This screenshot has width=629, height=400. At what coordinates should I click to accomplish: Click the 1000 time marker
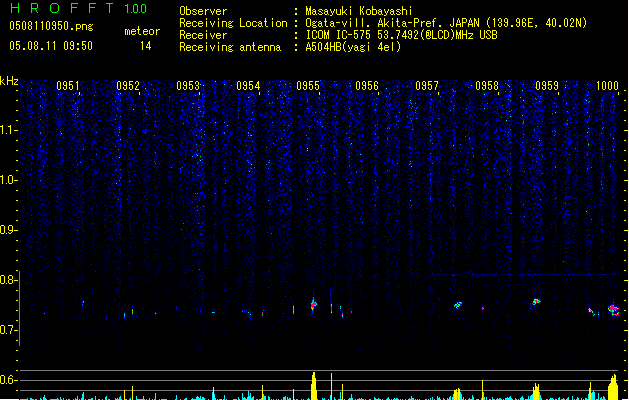point(607,86)
